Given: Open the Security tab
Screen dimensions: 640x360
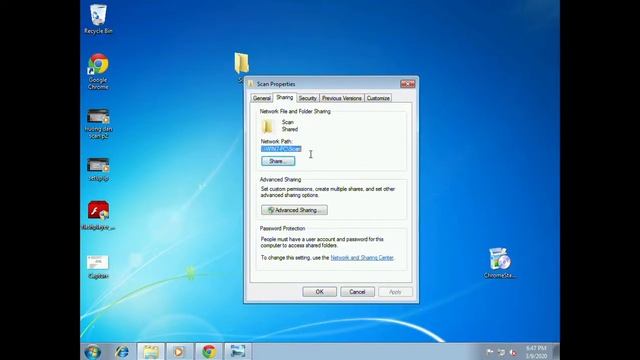Looking at the screenshot, I should tap(307, 98).
